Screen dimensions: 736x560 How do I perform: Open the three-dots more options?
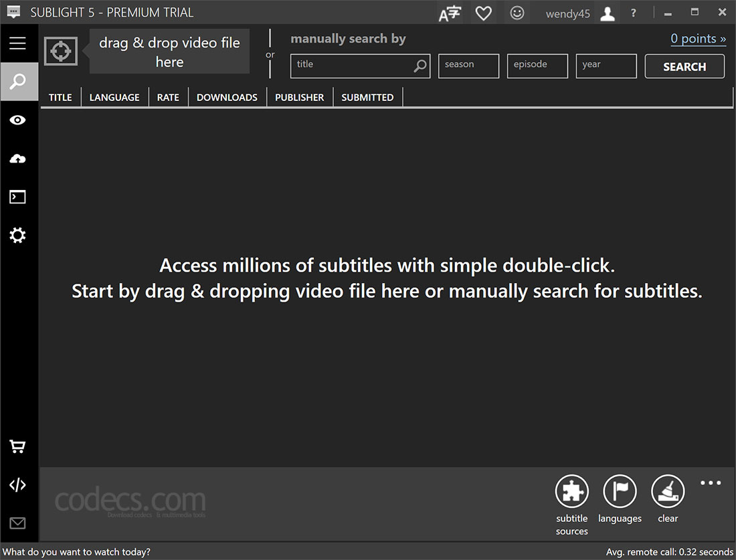711,482
